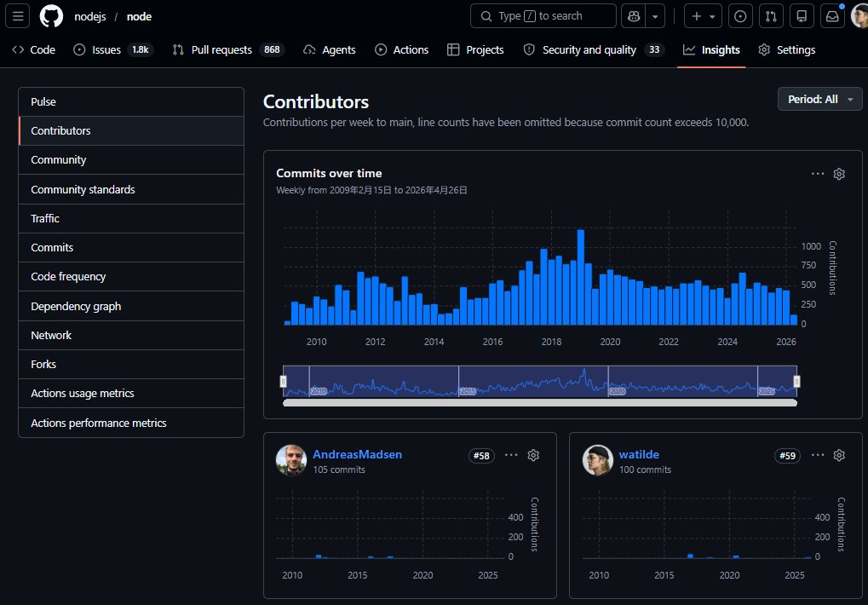This screenshot has width=868, height=605.
Task: Switch to the Pull requests tab
Action: [x=228, y=49]
